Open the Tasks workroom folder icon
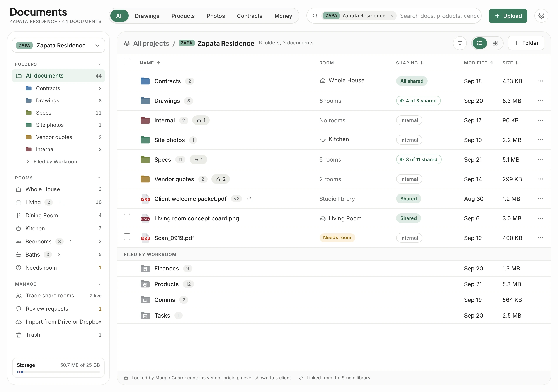558x392 pixels. 145,316
